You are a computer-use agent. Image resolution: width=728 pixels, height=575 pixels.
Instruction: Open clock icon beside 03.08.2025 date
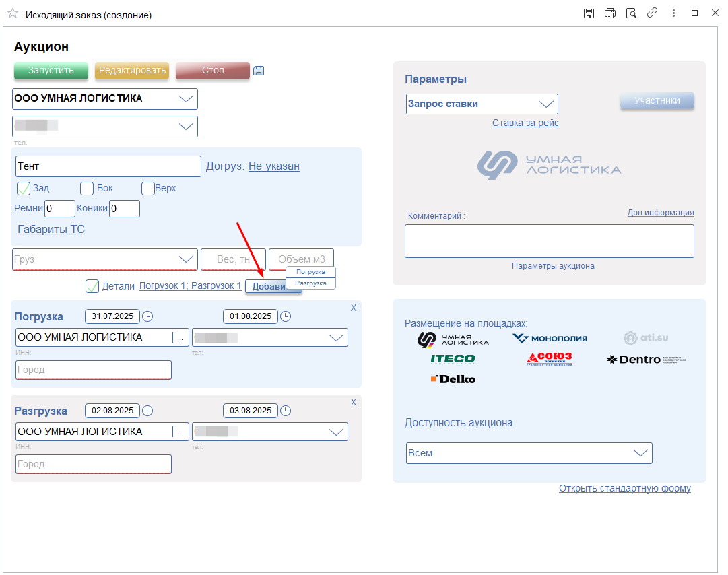point(286,411)
